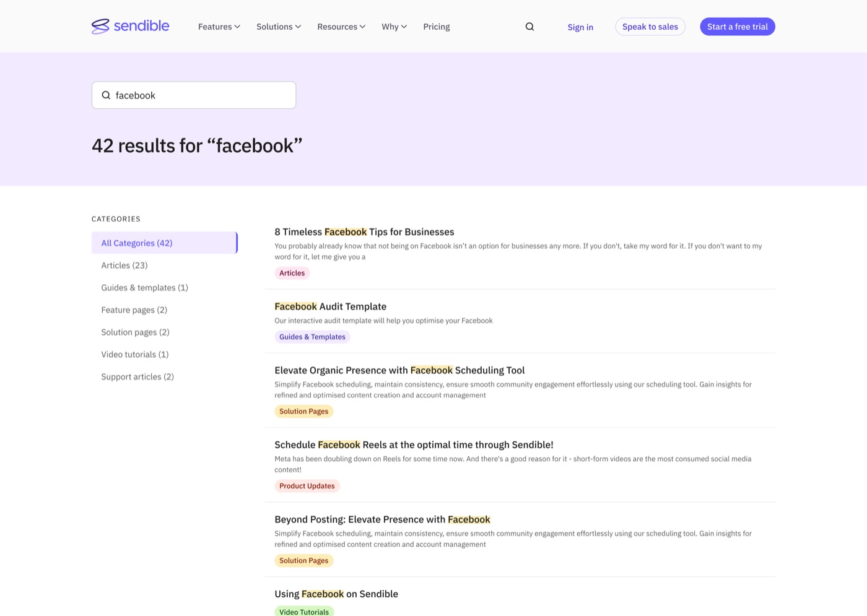Click the CATEGORIES sidebar heading
Image resolution: width=867 pixels, height=616 pixels.
116,219
